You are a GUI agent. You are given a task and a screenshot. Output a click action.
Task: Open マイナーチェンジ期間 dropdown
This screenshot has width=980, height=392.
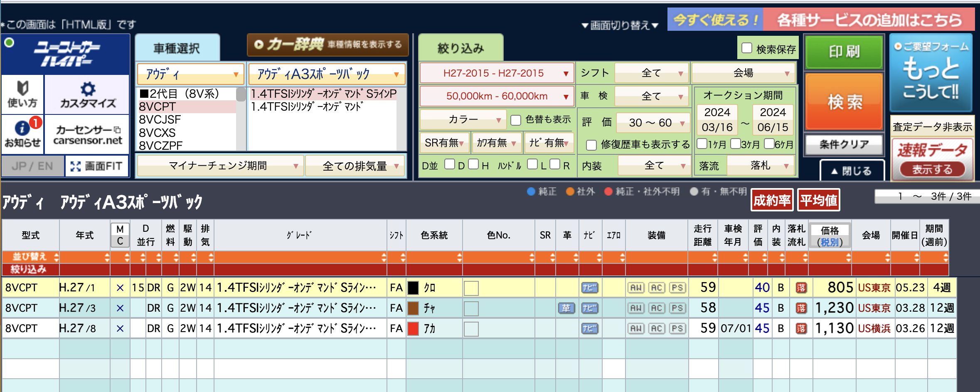[220, 166]
